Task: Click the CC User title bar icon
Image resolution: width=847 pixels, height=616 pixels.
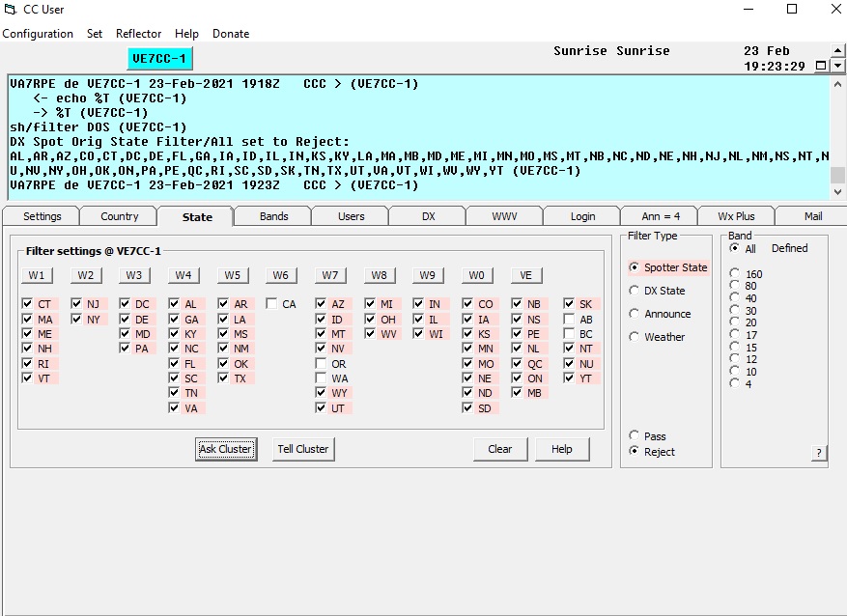Action: click(x=10, y=10)
